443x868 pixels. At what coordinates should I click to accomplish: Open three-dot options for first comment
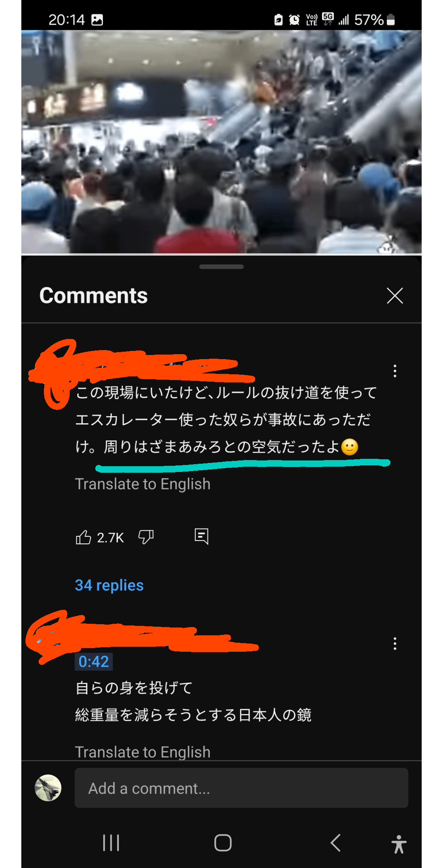click(395, 371)
